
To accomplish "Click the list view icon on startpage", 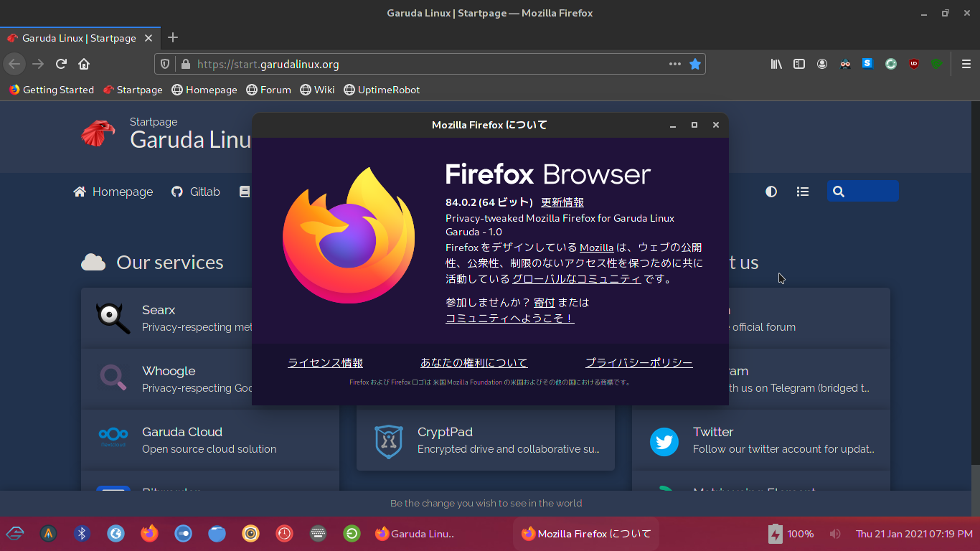I will 803,192.
